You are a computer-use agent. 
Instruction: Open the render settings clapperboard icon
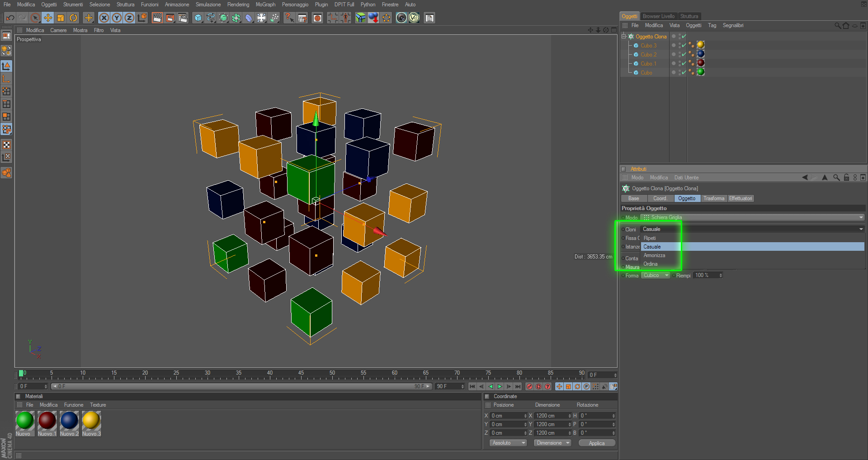click(x=183, y=18)
